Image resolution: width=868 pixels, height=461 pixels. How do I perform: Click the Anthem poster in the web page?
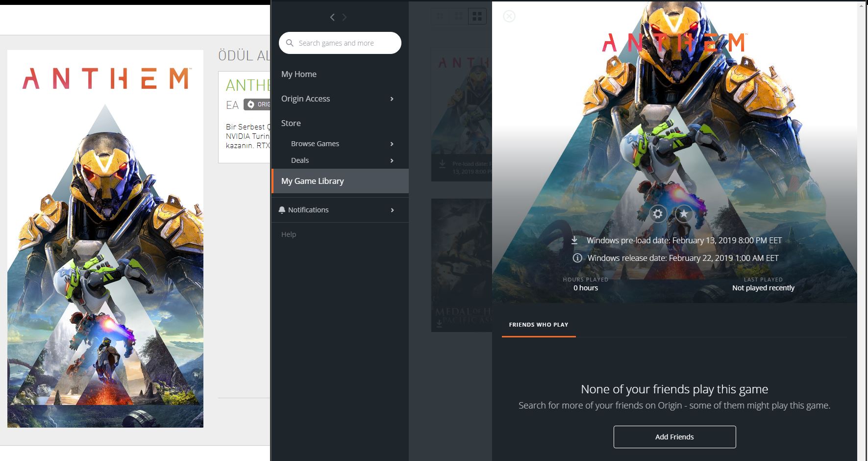click(x=105, y=239)
